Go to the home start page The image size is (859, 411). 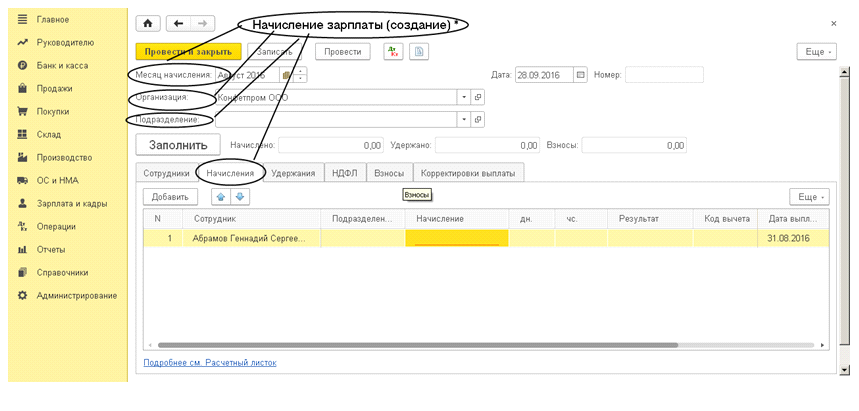148,24
